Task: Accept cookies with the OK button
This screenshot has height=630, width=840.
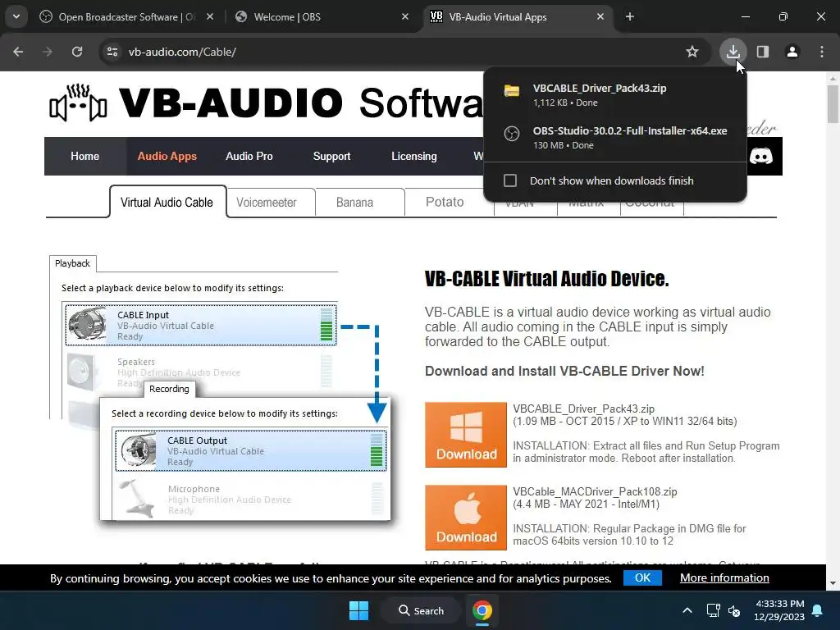Action: click(x=642, y=578)
